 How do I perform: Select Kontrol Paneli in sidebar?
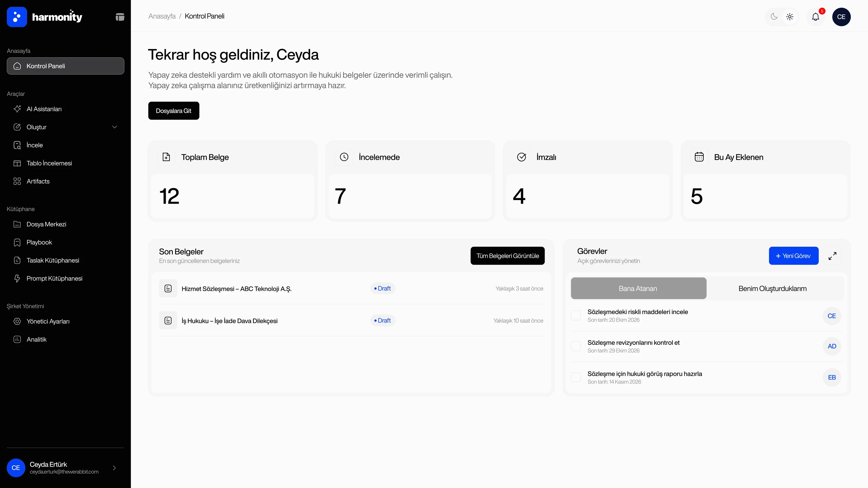65,66
